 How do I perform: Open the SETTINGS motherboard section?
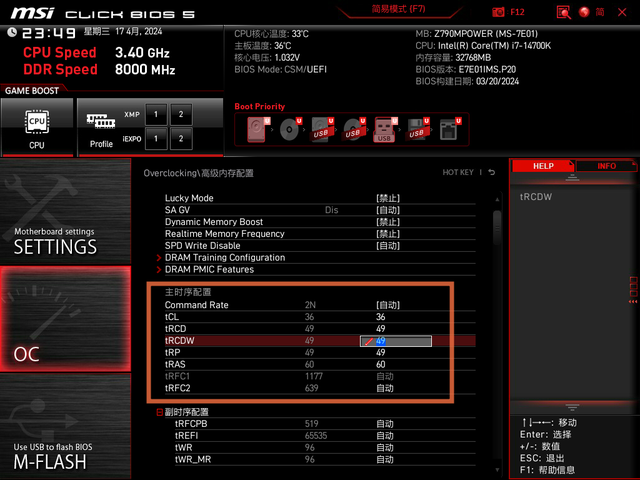point(65,211)
